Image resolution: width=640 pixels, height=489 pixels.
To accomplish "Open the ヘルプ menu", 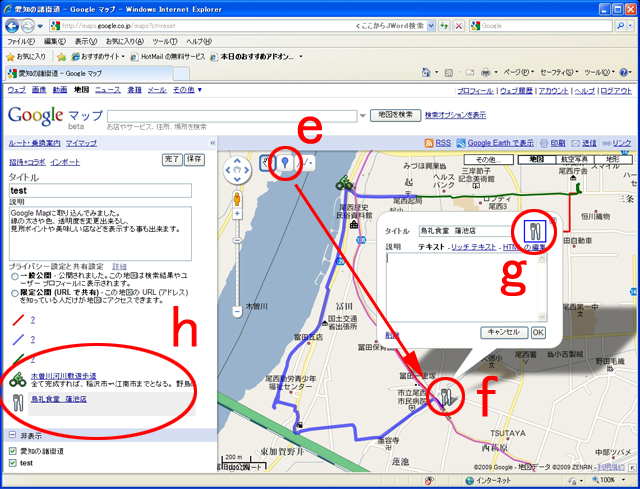I will [199, 42].
